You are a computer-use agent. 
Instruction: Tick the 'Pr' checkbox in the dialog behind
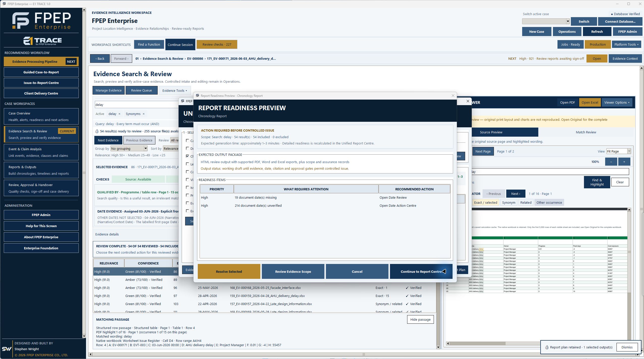coord(187,195)
